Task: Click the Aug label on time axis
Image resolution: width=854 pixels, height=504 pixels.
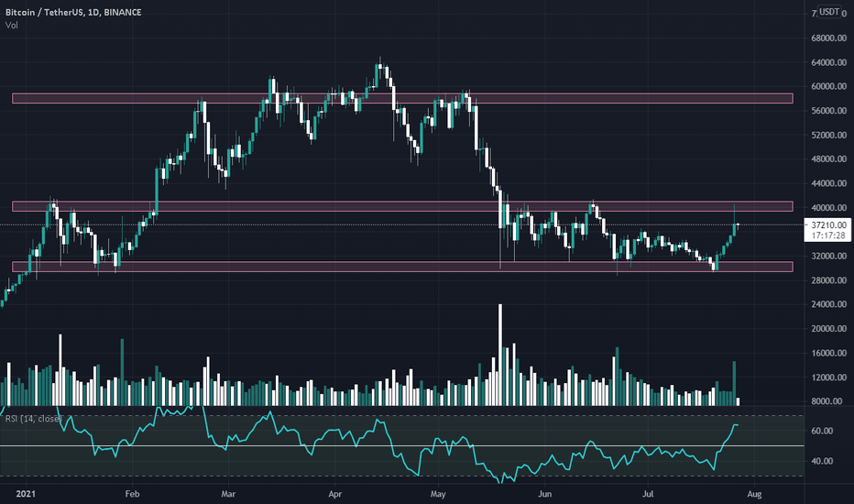Action: click(754, 494)
